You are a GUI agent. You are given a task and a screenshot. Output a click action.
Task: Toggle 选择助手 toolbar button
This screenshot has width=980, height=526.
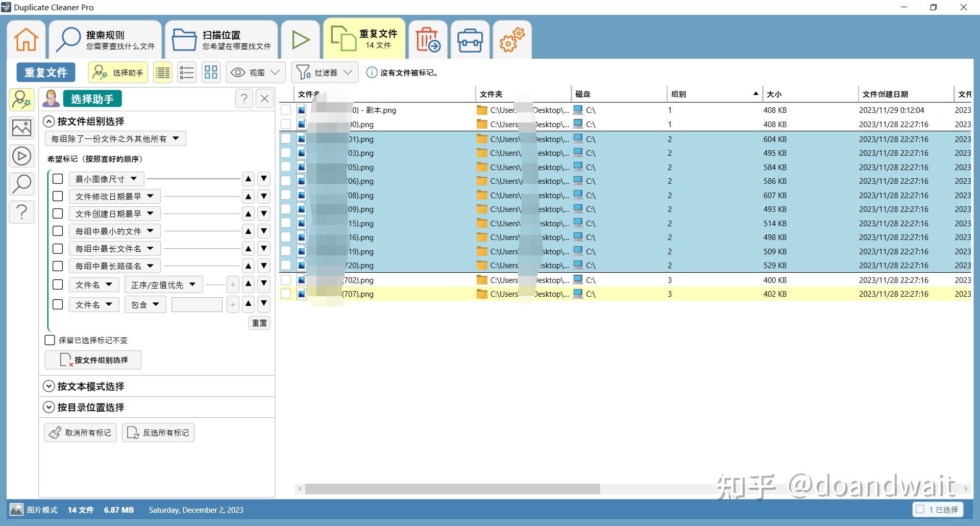118,73
